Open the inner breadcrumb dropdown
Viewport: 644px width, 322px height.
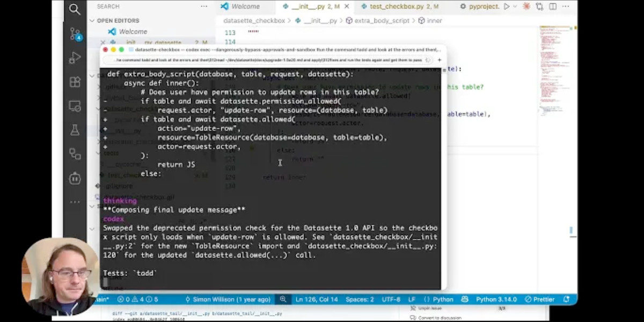(434, 20)
